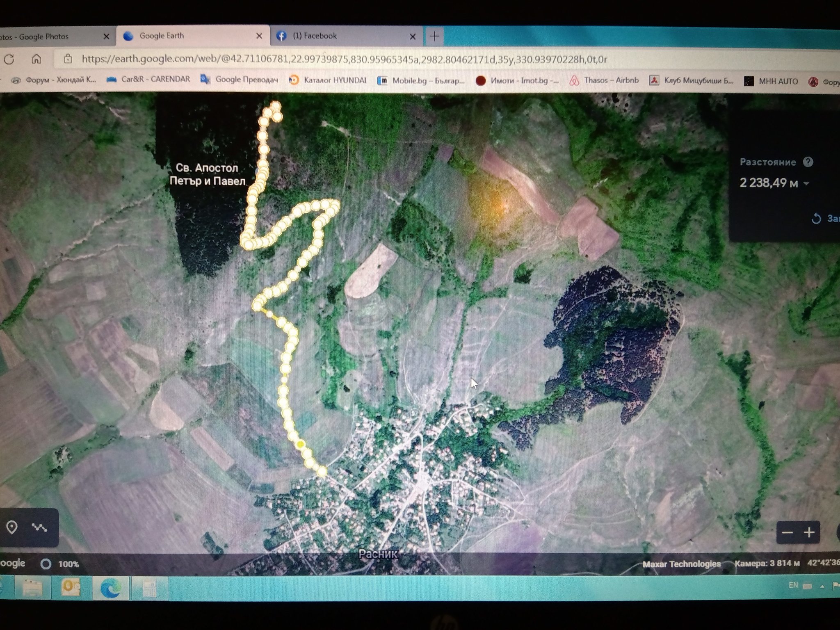Screen dimensions: 840x630
Task: Click the zoom in plus button
Action: tap(809, 533)
